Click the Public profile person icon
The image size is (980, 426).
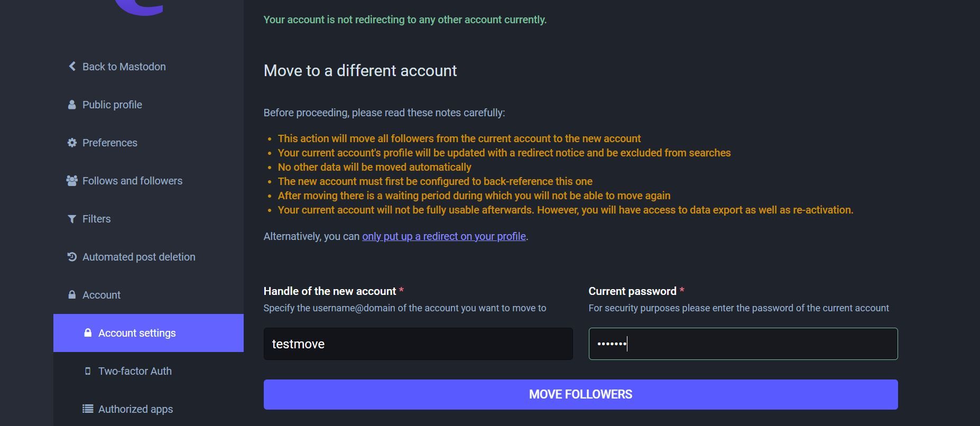[x=72, y=104]
